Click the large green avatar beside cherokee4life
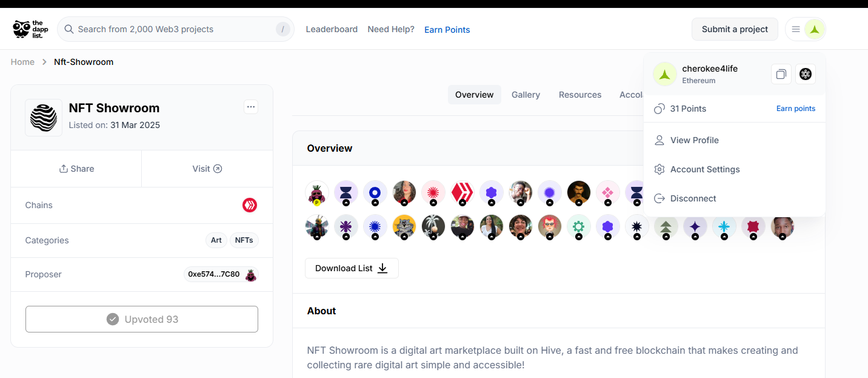 click(x=665, y=74)
